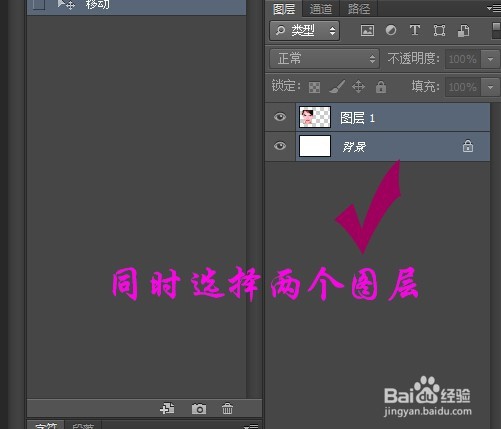Click the 填充 100% value field
Image resolution: width=501 pixels, height=429 pixels.
[x=463, y=87]
